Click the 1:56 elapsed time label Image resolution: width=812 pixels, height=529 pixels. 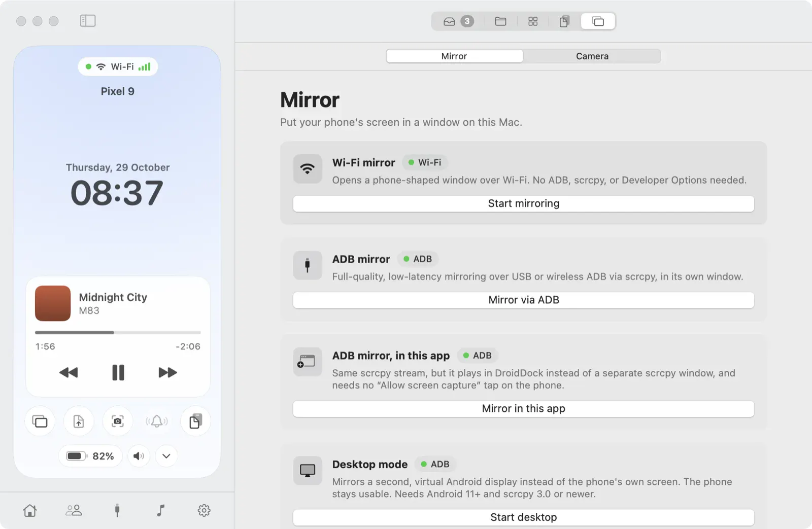point(45,346)
